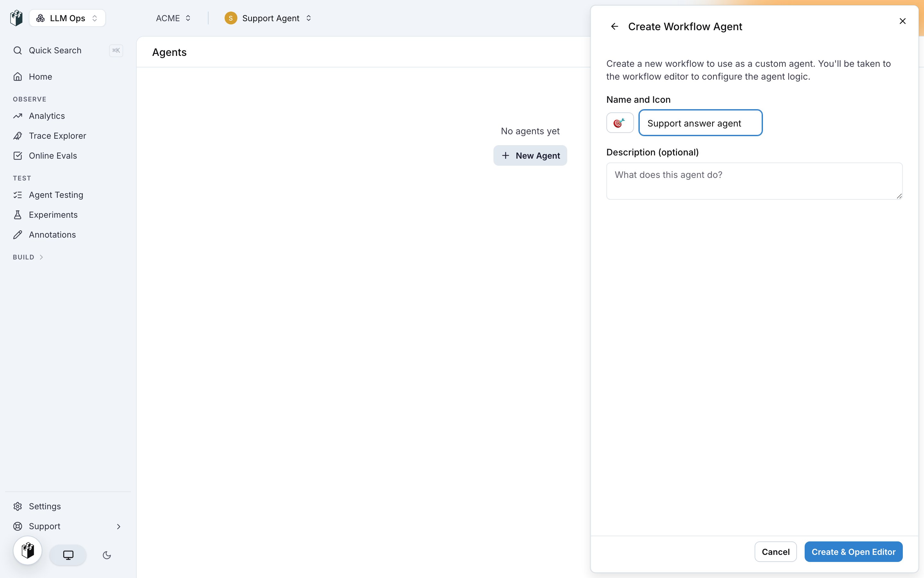Open Experiments page
Image resolution: width=924 pixels, height=578 pixels.
point(68,215)
